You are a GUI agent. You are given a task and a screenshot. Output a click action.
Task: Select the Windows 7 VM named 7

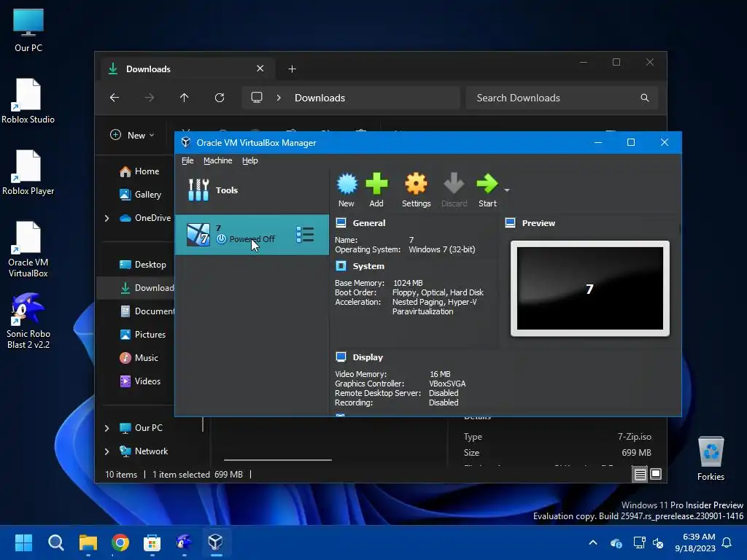pos(252,234)
